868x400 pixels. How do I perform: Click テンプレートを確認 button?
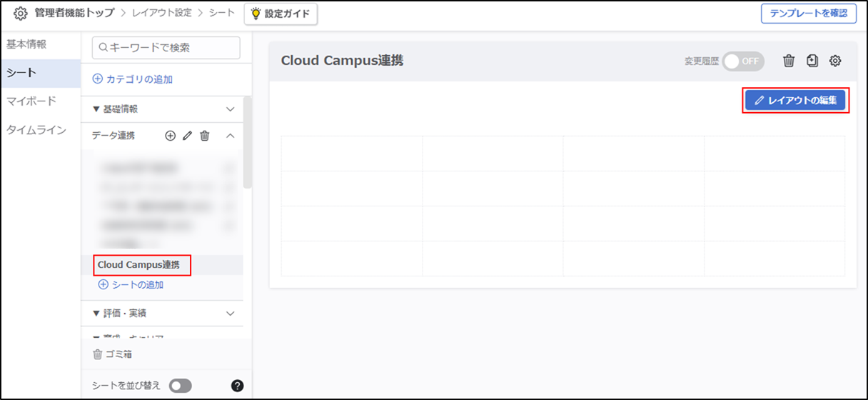(809, 14)
